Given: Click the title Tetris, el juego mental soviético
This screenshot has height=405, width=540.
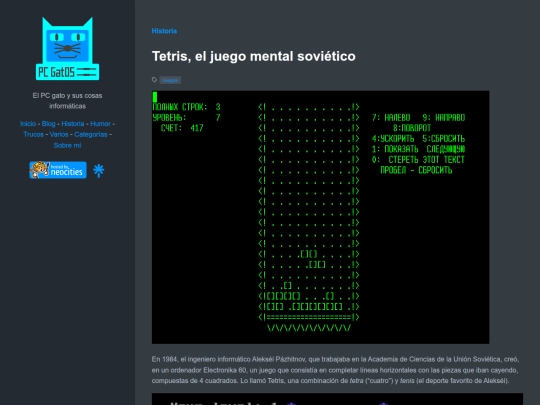Looking at the screenshot, I should [253, 56].
